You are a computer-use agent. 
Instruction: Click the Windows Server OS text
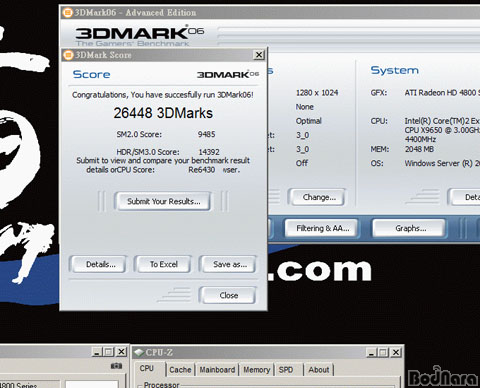(x=442, y=163)
